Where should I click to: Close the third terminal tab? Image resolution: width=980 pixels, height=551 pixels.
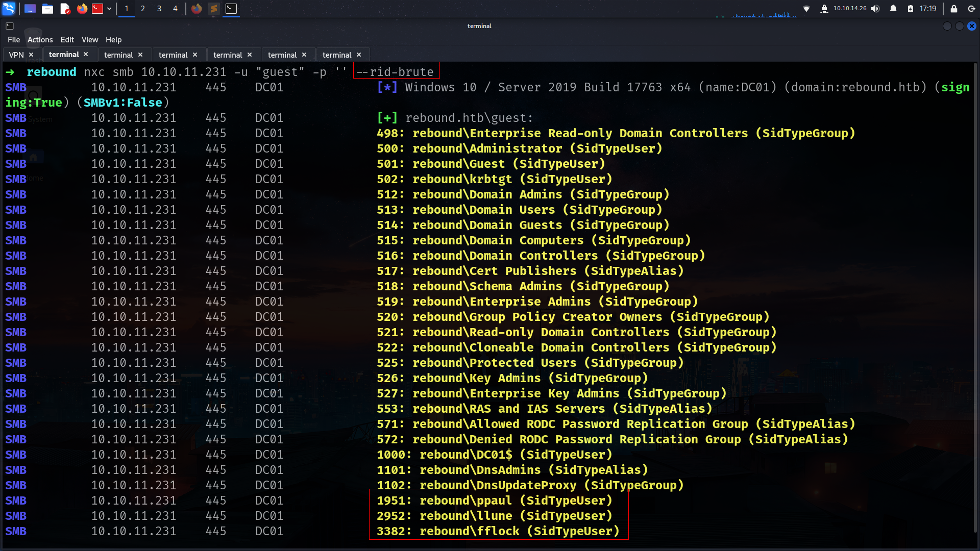click(140, 55)
